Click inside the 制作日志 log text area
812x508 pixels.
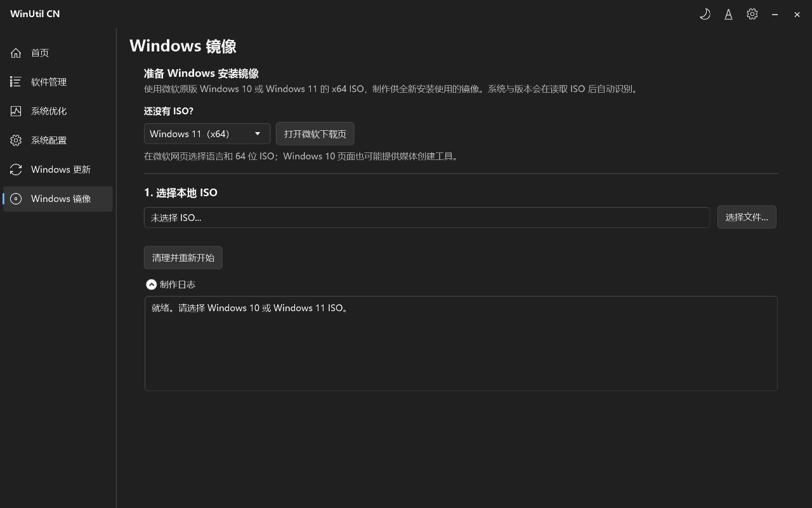pos(461,344)
